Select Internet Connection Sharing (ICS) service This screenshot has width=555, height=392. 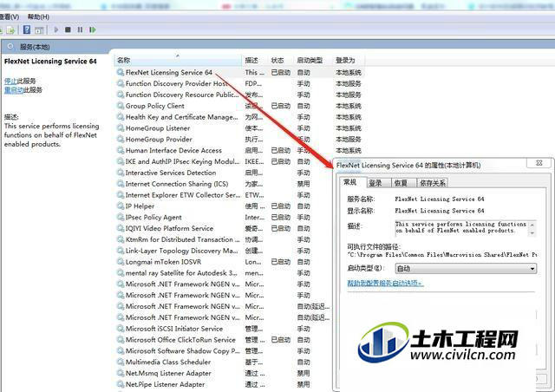tap(225, 184)
